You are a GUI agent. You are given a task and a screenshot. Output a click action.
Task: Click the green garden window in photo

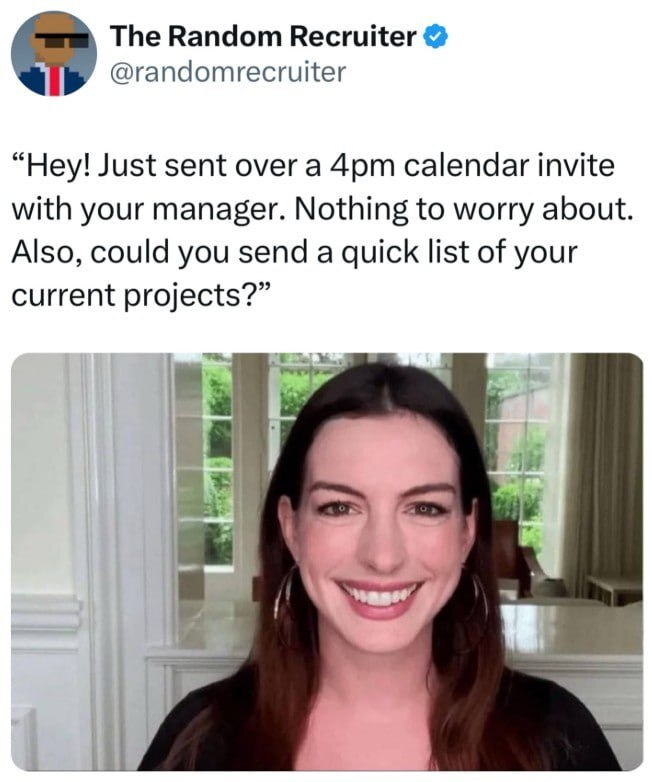pos(217,461)
